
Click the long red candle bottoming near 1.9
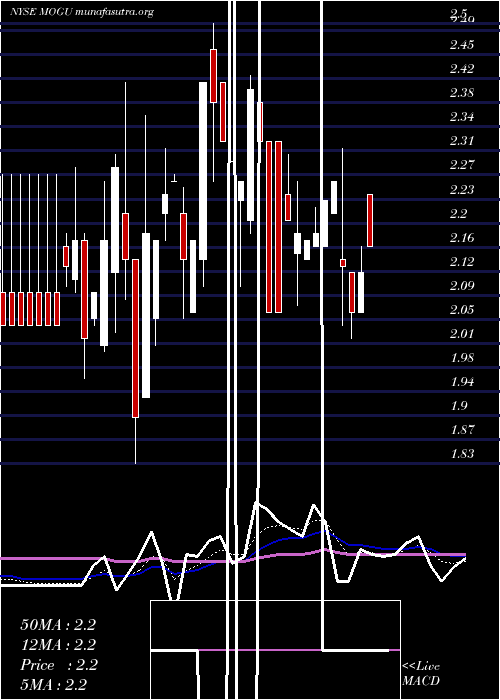click(x=135, y=338)
